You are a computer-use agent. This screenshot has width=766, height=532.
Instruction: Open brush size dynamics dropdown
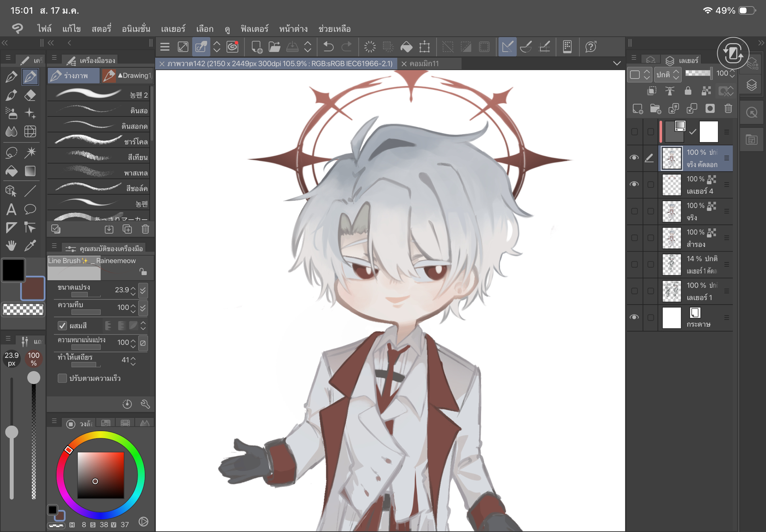click(x=143, y=290)
